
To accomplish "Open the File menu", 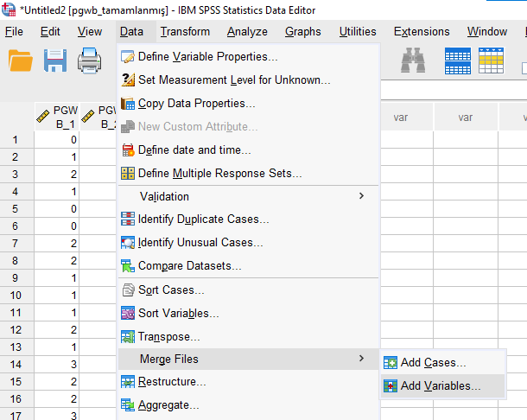I will coord(14,32).
